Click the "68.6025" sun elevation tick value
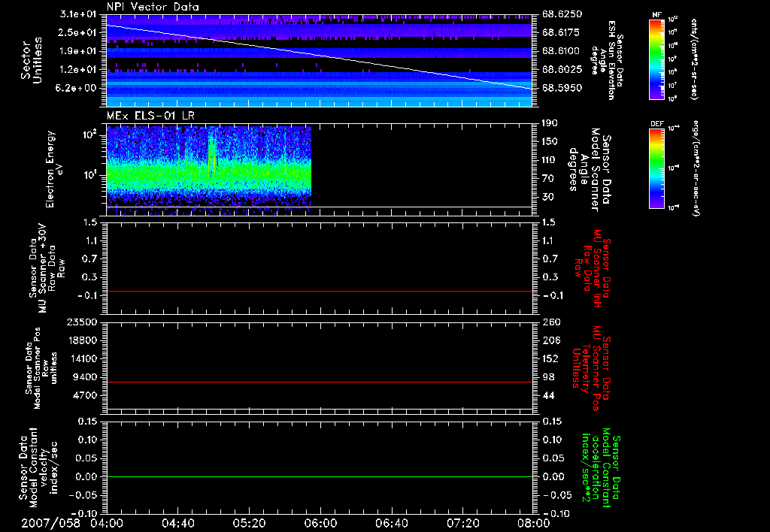Screen dimensions: 770x532 tap(562, 70)
